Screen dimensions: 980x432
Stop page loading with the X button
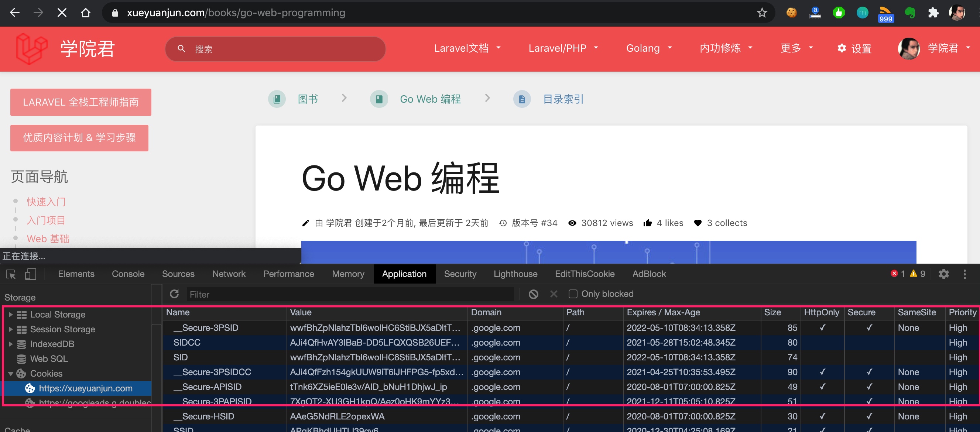point(62,13)
